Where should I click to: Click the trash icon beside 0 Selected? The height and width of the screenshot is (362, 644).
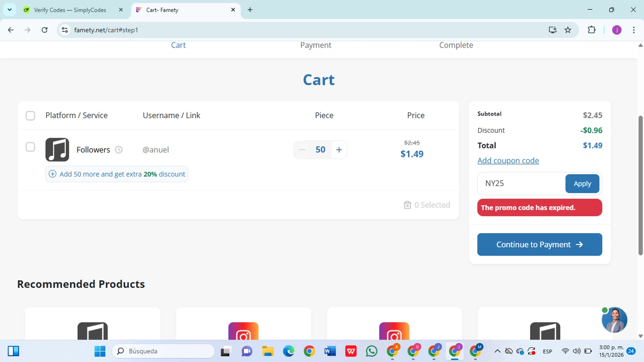pos(407,205)
